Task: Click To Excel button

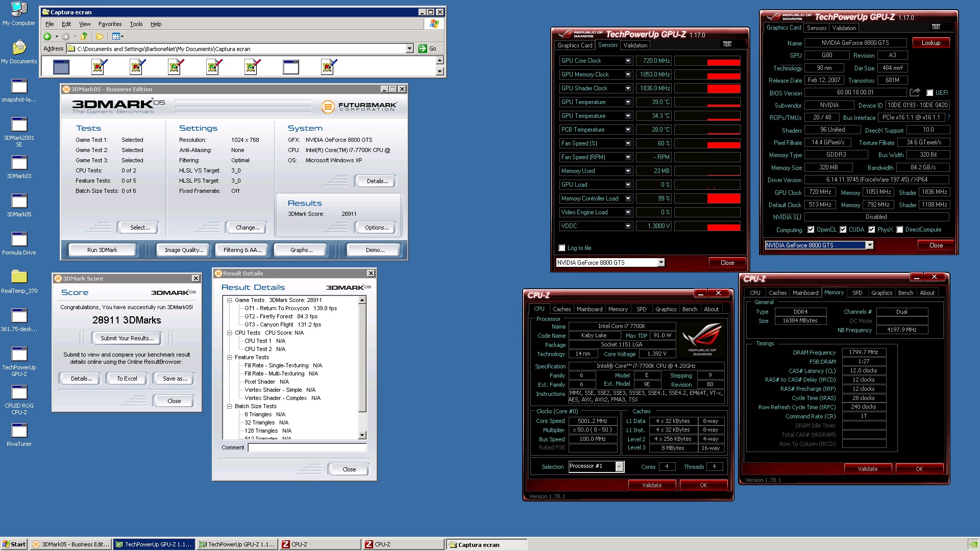Action: click(x=127, y=379)
